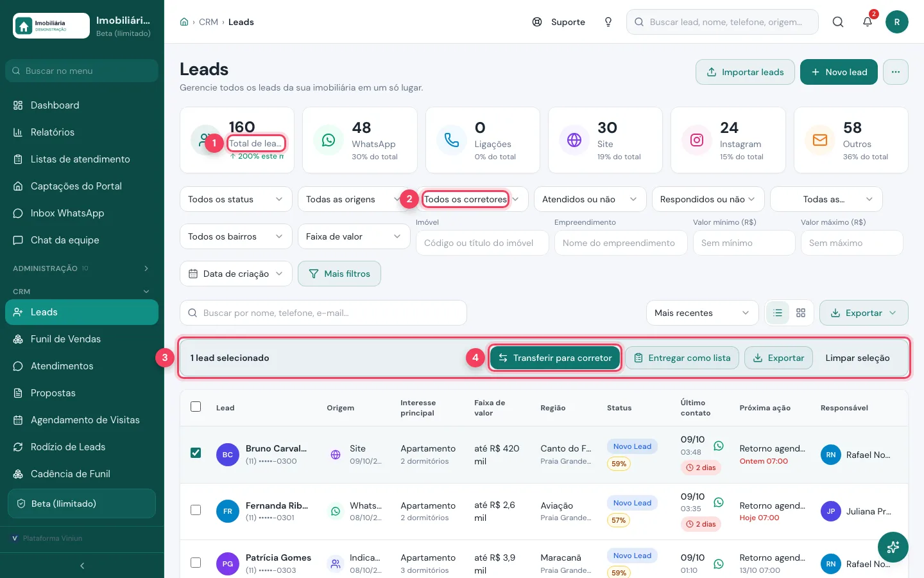Open Todos os bairros dropdown
Screen dimensions: 924x578
pos(236,236)
